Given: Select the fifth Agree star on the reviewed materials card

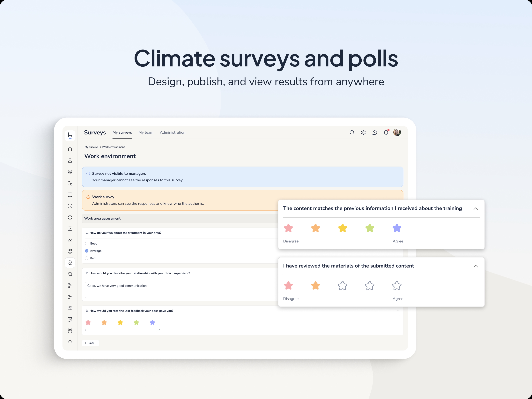Looking at the screenshot, I should (x=397, y=286).
